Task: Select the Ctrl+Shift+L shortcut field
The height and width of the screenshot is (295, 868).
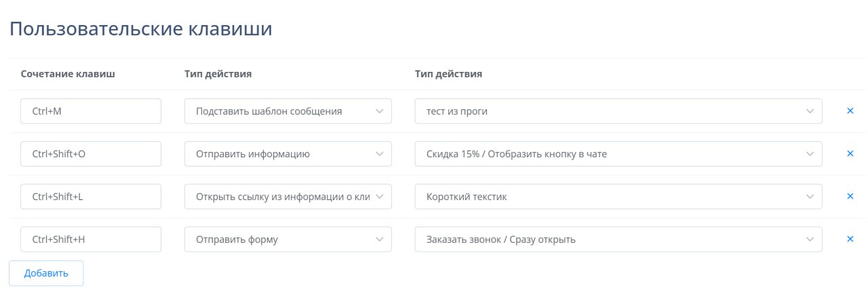Action: click(91, 197)
